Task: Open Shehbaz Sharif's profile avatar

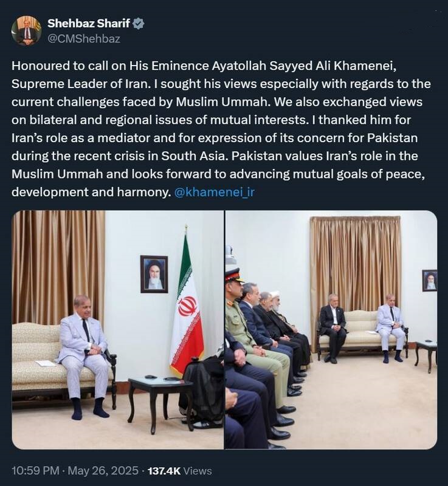Action: [26, 31]
